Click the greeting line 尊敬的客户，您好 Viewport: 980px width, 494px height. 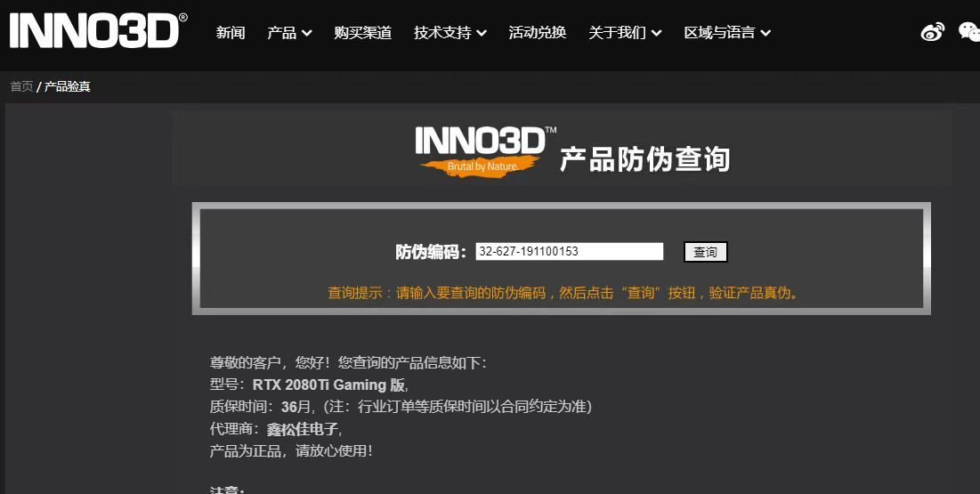pyautogui.click(x=348, y=362)
